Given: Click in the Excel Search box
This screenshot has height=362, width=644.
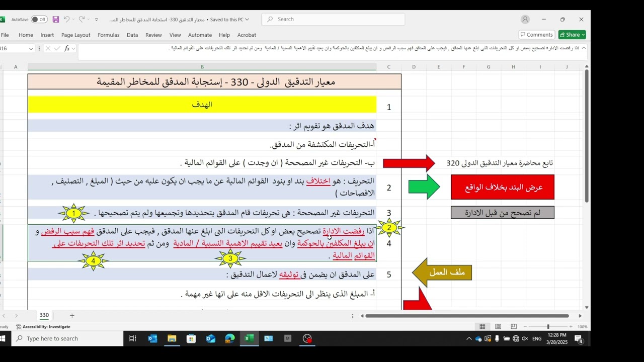Looking at the screenshot, I should pyautogui.click(x=333, y=19).
